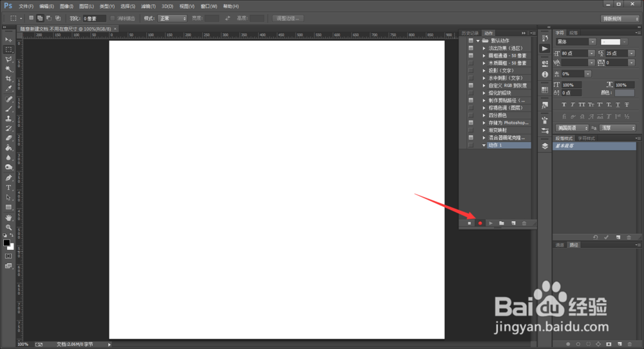Select the Clone Stamp tool
644x349 pixels.
(8, 118)
